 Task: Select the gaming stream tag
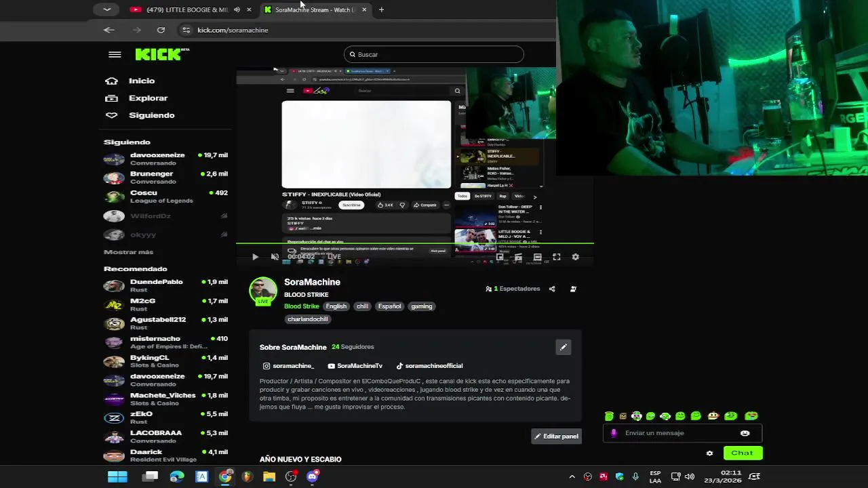pyautogui.click(x=421, y=306)
